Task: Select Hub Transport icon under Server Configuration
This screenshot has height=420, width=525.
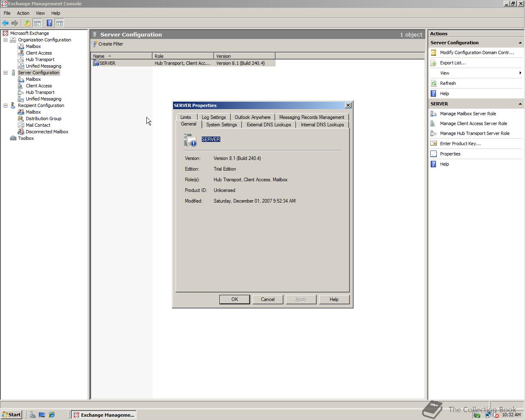Action: coord(21,92)
